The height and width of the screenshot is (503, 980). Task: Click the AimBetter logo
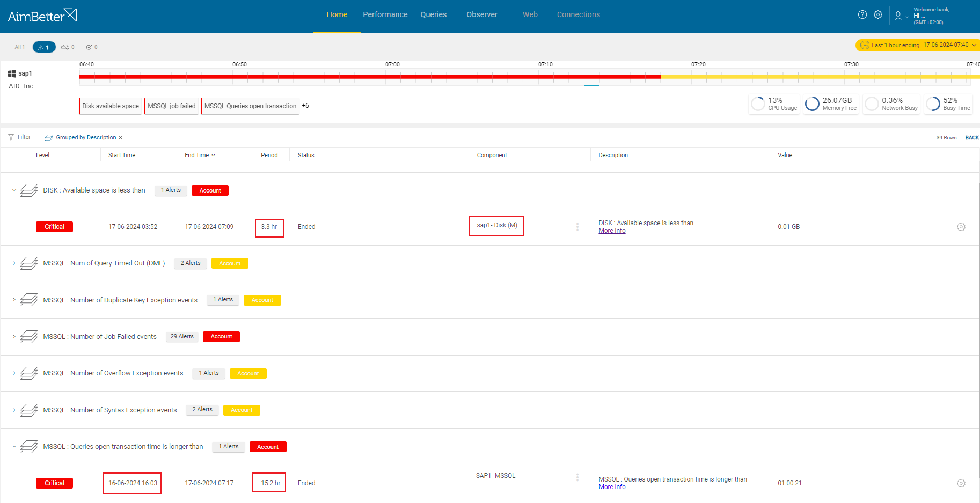(42, 16)
